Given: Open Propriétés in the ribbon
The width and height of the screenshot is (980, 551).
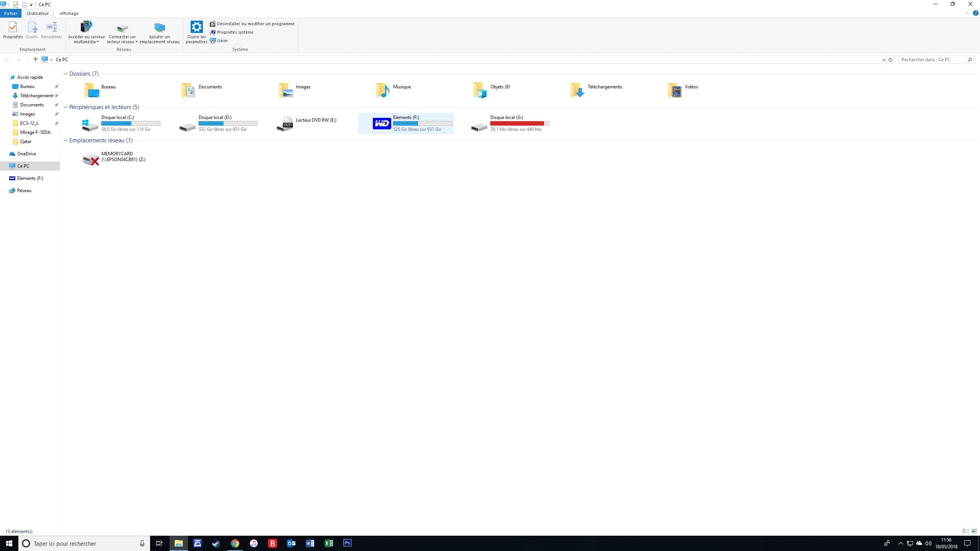Looking at the screenshot, I should (x=13, y=30).
